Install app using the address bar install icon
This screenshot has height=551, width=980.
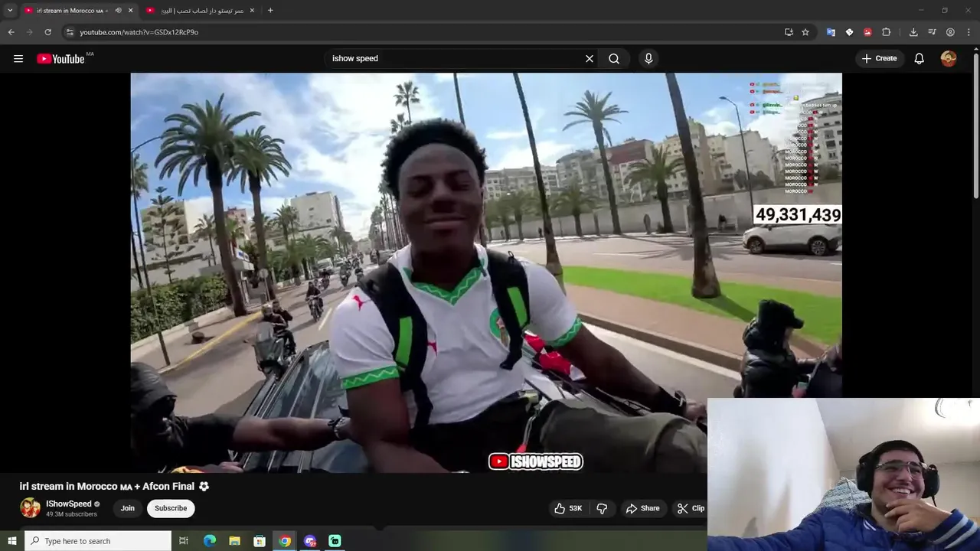coord(789,32)
